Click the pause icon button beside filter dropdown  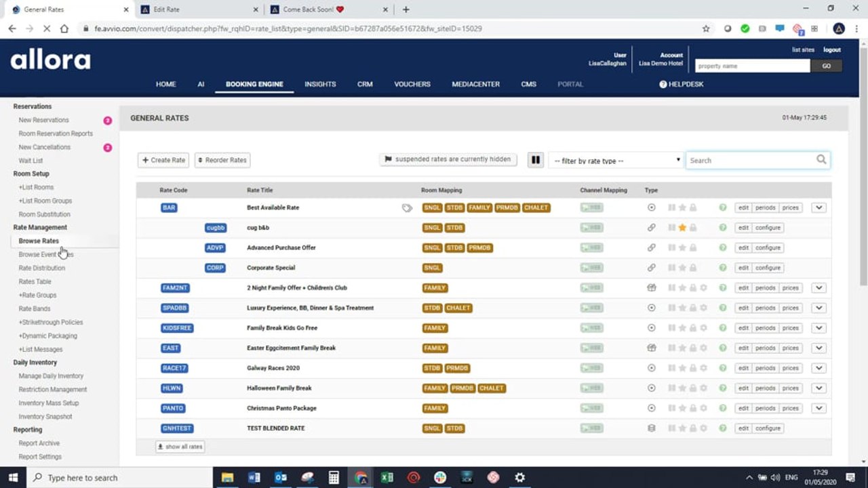536,160
